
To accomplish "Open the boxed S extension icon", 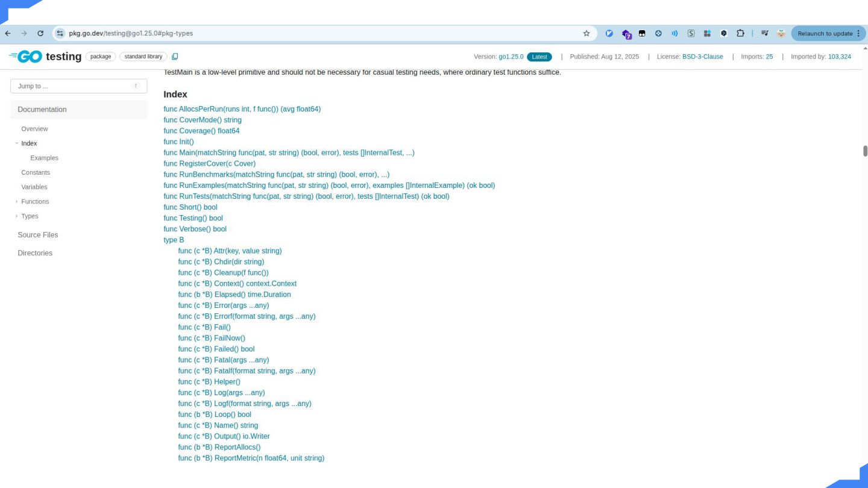I will pos(691,34).
